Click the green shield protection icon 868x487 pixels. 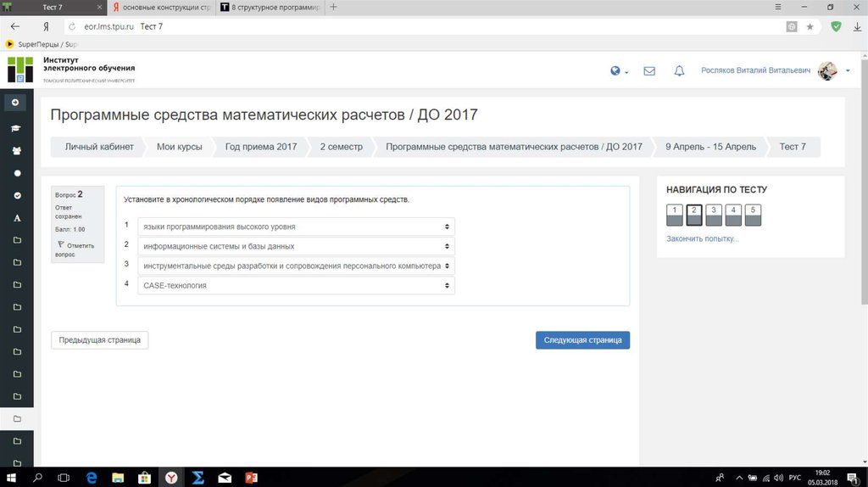click(836, 26)
